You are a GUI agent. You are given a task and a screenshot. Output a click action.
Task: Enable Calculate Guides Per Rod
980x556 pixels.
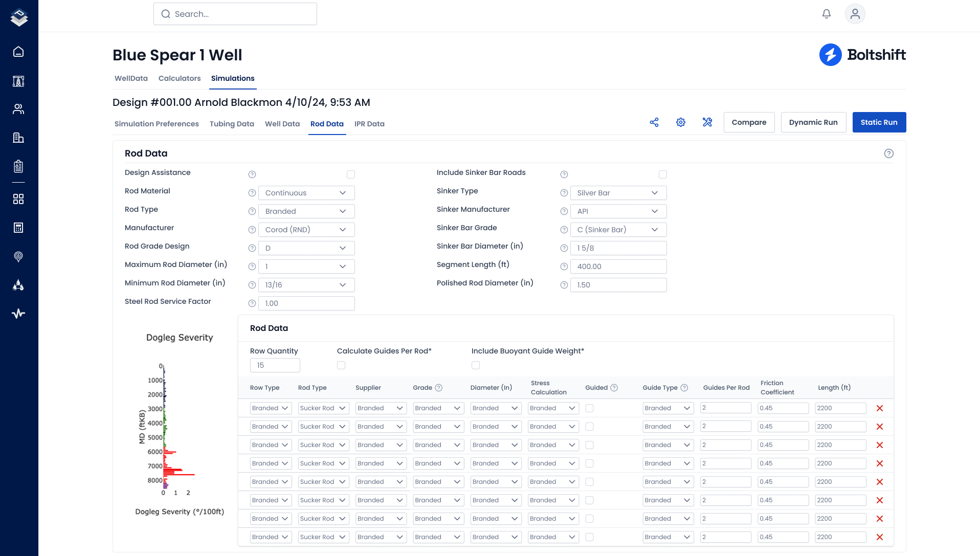341,365
